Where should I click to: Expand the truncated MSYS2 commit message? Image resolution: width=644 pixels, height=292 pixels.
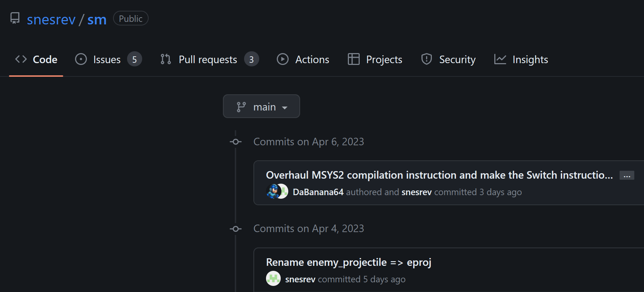click(627, 175)
